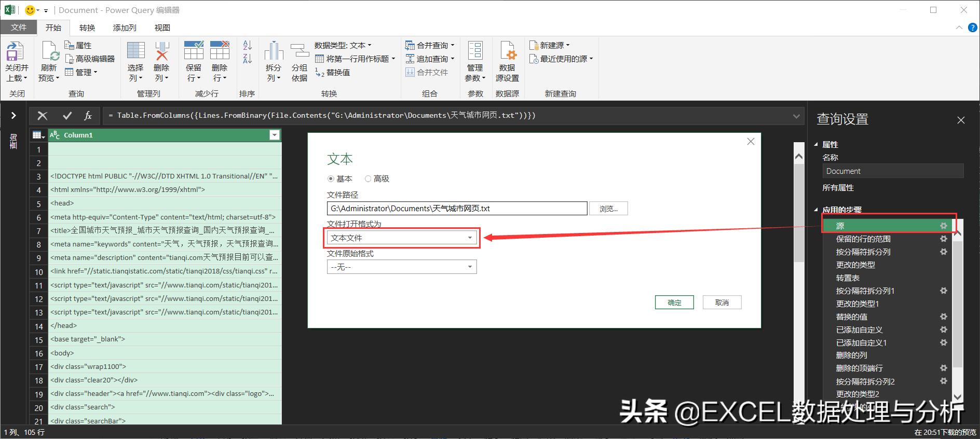Collapse the 属性 section triangle
The width and height of the screenshot is (980, 439).
(x=816, y=145)
